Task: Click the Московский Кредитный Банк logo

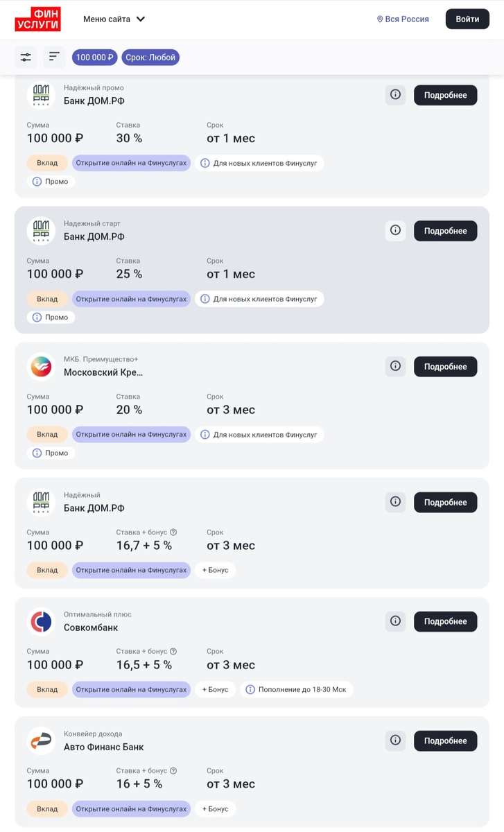Action: 41,367
